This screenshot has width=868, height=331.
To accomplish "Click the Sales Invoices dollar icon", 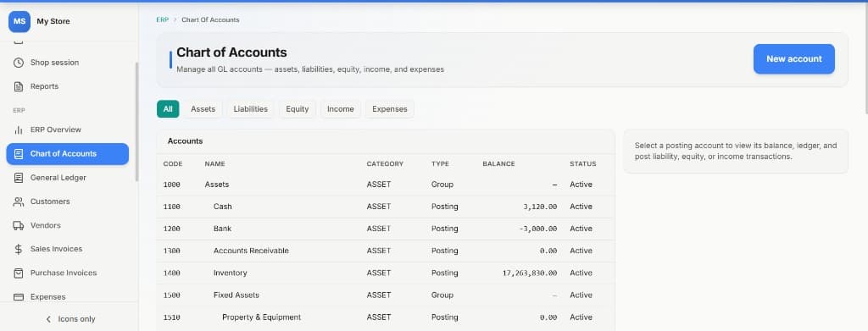I will [x=19, y=249].
